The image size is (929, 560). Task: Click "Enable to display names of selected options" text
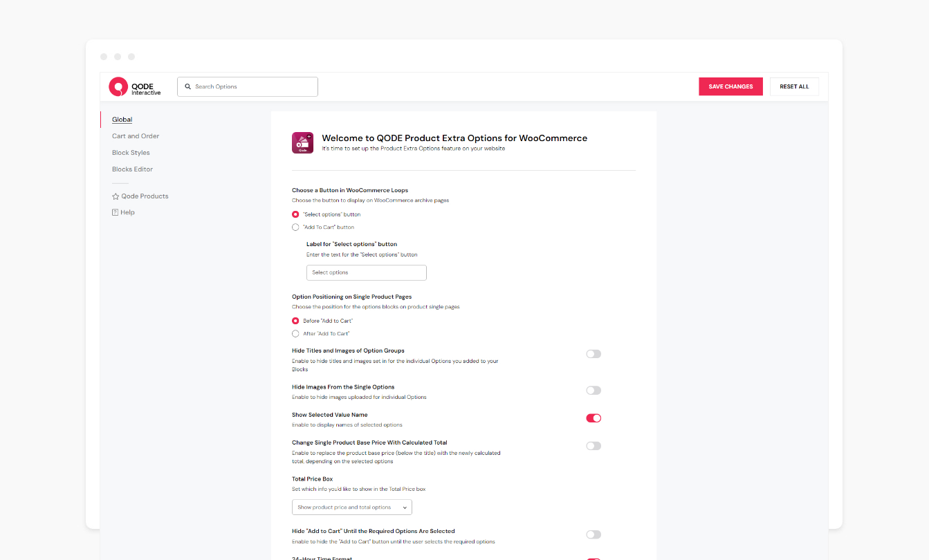(347, 425)
